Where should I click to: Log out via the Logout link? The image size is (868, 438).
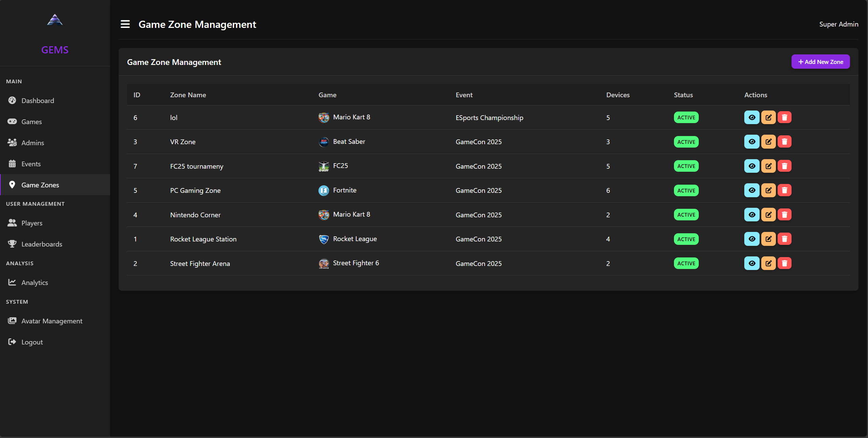point(32,342)
